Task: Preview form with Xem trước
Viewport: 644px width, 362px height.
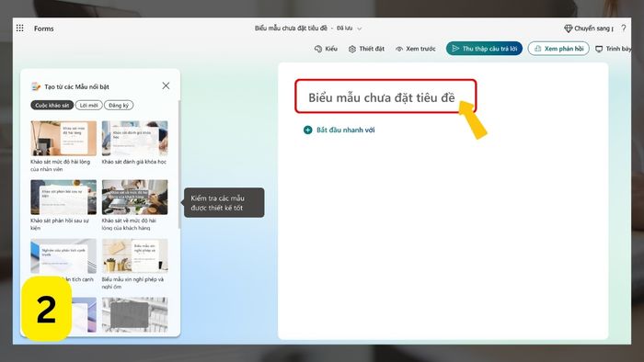Action: point(415,49)
